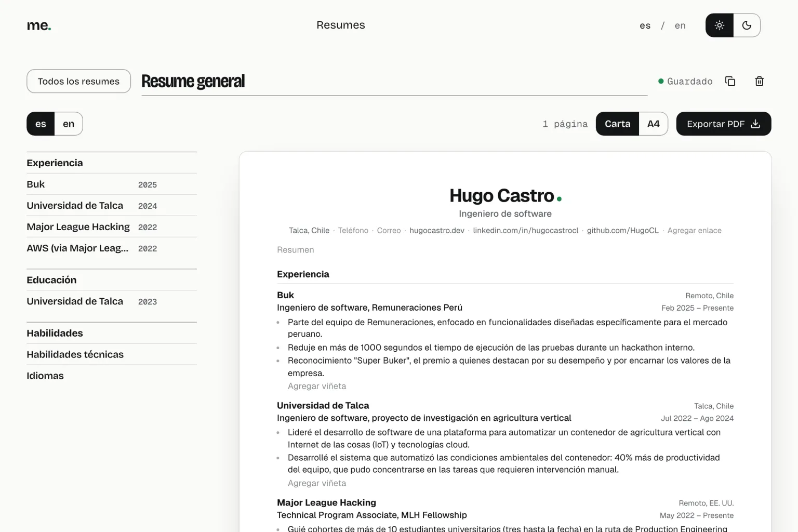Click Todos los resumes button

coord(78,81)
